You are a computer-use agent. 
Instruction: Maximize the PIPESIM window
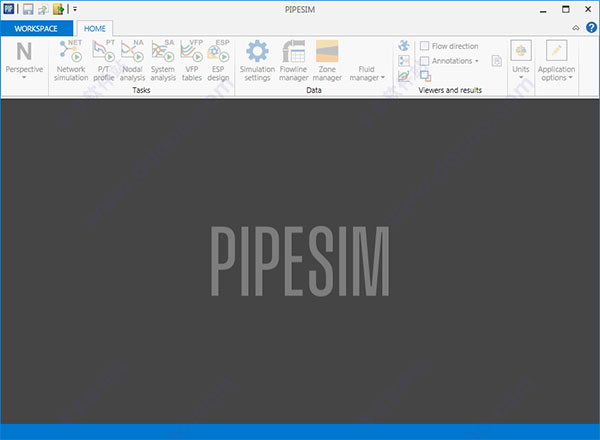point(566,9)
